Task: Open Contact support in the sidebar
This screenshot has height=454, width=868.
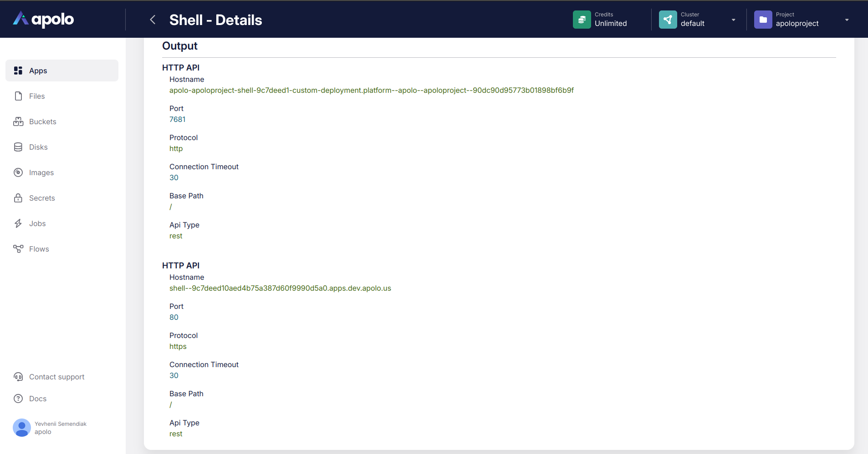Action: (x=56, y=377)
